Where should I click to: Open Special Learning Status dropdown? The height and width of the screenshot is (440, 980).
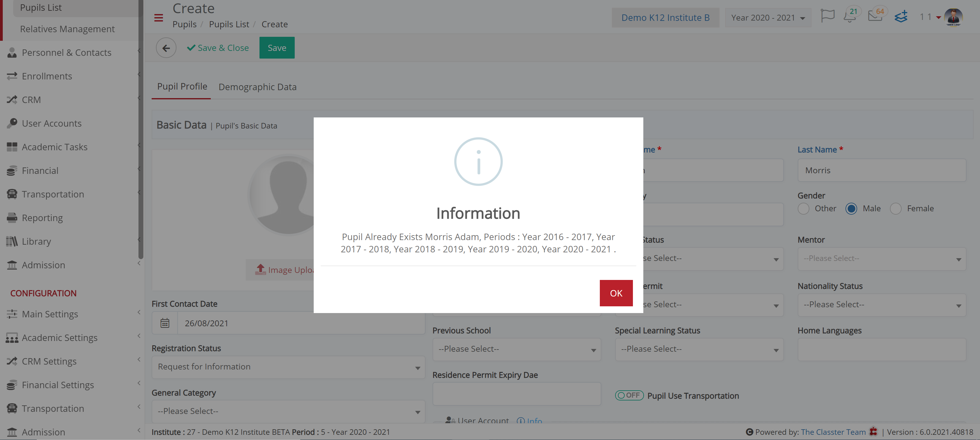tap(699, 349)
